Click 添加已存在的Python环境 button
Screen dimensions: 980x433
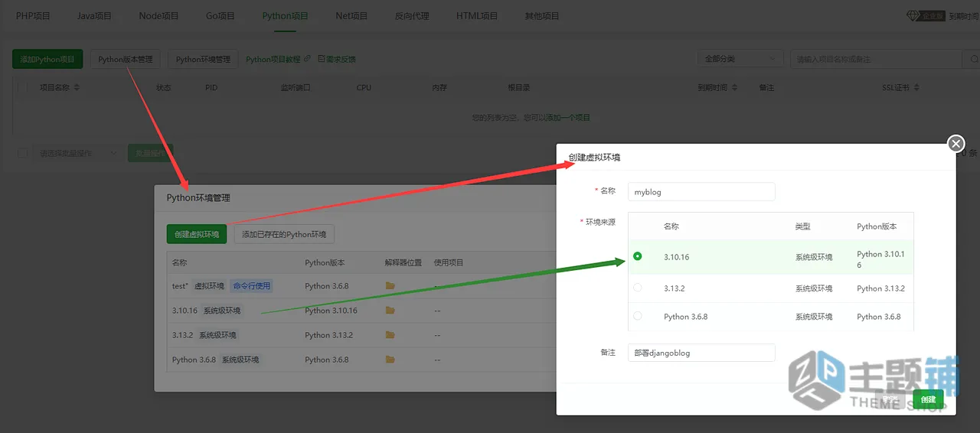284,234
